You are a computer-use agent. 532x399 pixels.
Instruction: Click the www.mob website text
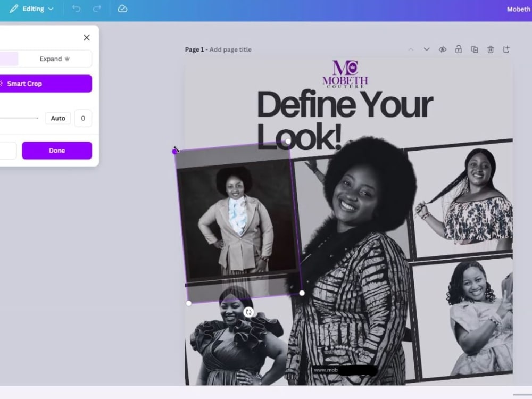[x=326, y=370]
